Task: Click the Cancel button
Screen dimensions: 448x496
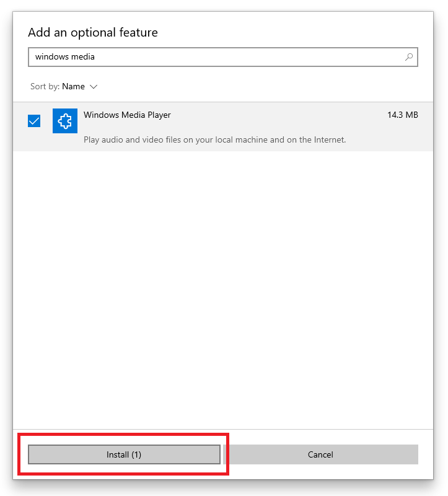Action: click(x=320, y=454)
